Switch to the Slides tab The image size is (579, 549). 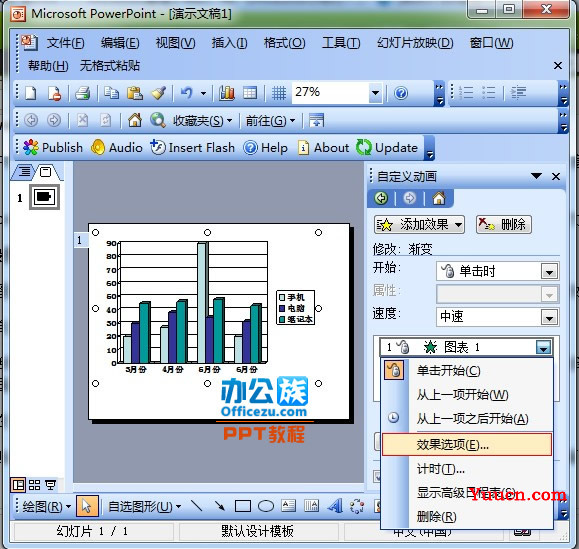[x=46, y=172]
